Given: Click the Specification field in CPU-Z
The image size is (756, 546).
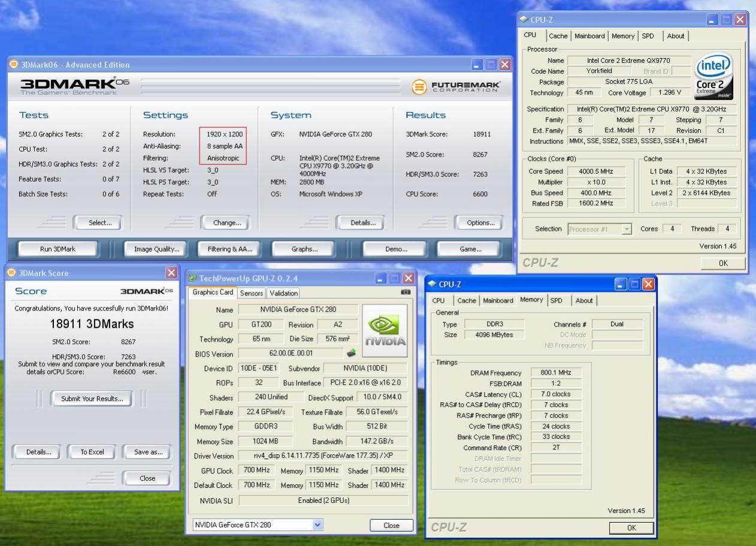Looking at the screenshot, I should click(652, 109).
